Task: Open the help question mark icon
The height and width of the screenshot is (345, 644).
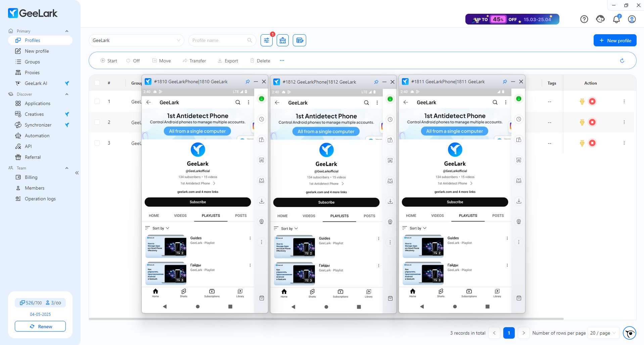Action: [584, 19]
